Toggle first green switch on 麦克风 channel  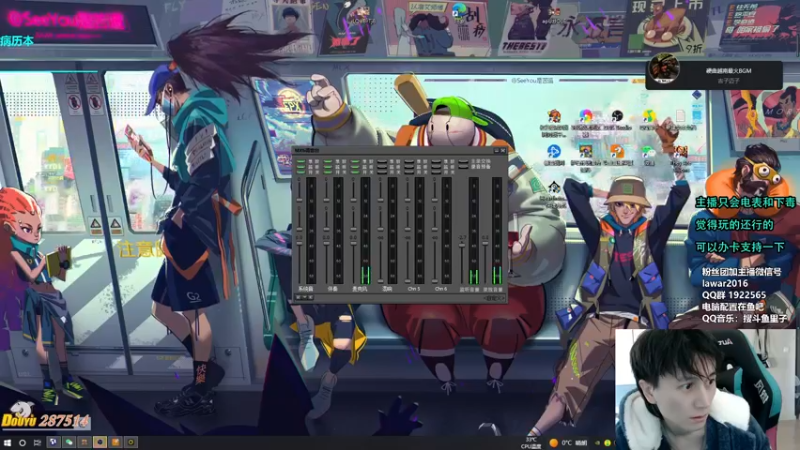click(355, 161)
